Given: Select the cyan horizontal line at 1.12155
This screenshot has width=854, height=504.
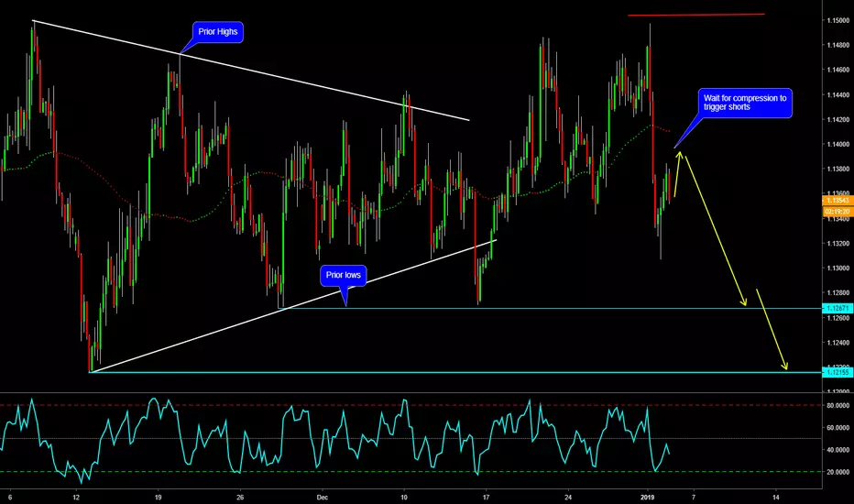Looking at the screenshot, I should pos(455,372).
